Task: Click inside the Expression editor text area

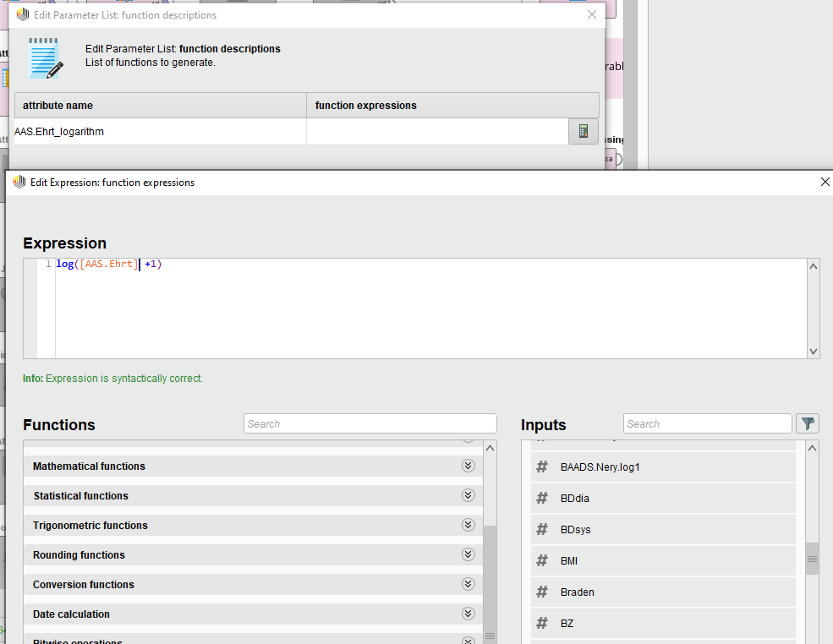Action: (430, 308)
